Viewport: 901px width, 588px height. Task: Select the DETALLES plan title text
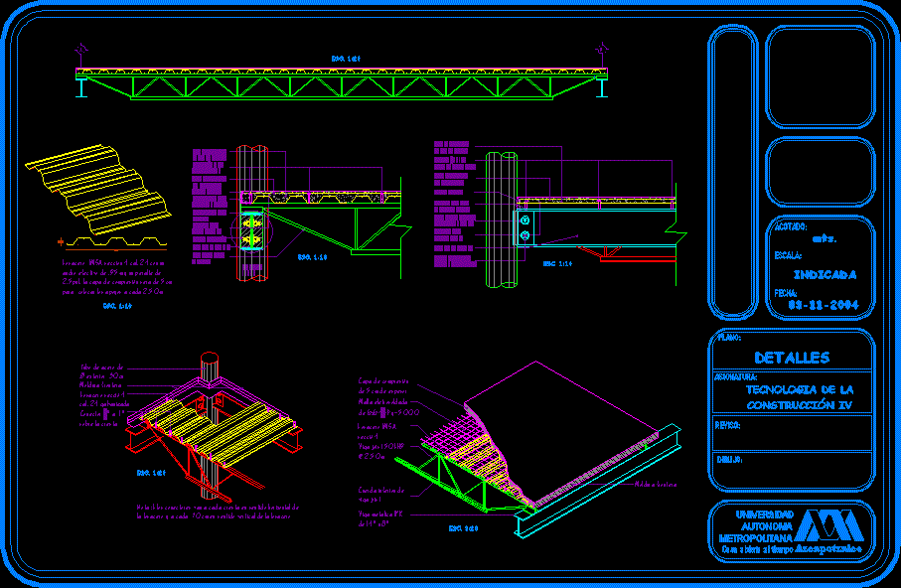[792, 358]
